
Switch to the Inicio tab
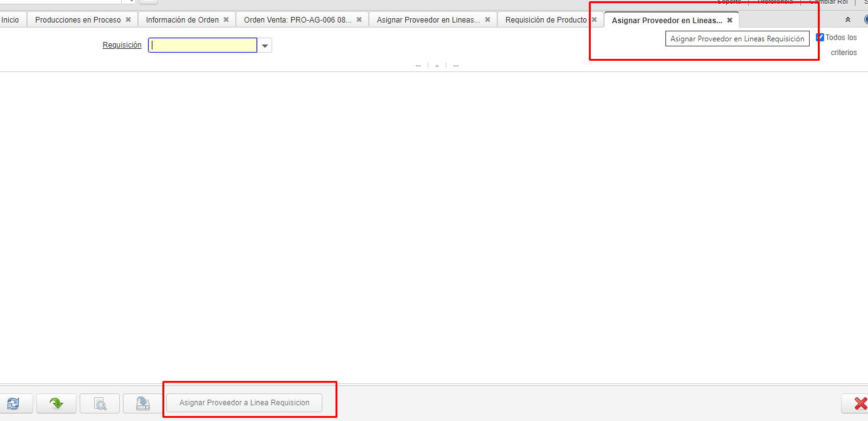[x=11, y=20]
